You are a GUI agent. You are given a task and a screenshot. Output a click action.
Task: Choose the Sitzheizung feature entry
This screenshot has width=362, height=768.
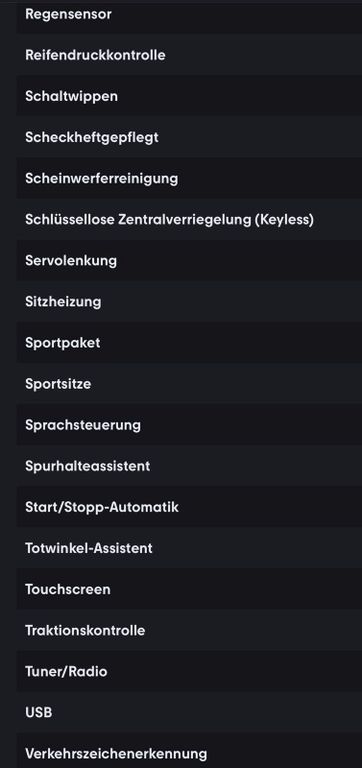coord(189,302)
